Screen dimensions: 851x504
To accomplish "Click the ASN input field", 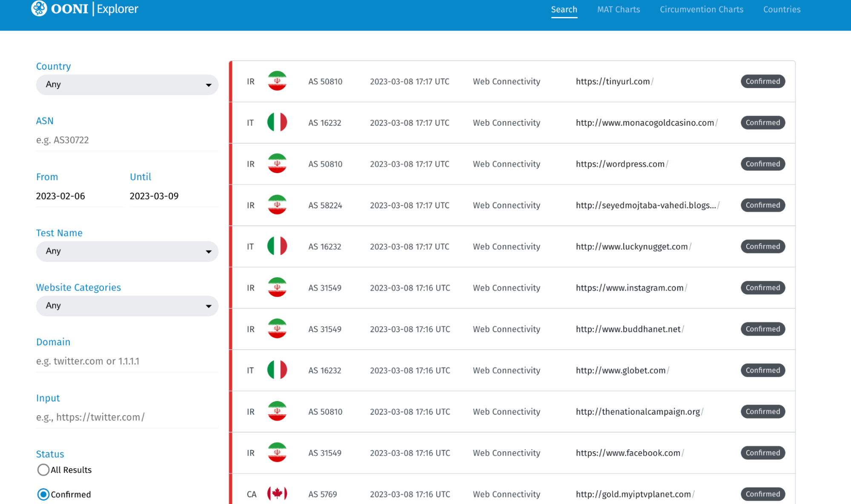I will point(127,140).
